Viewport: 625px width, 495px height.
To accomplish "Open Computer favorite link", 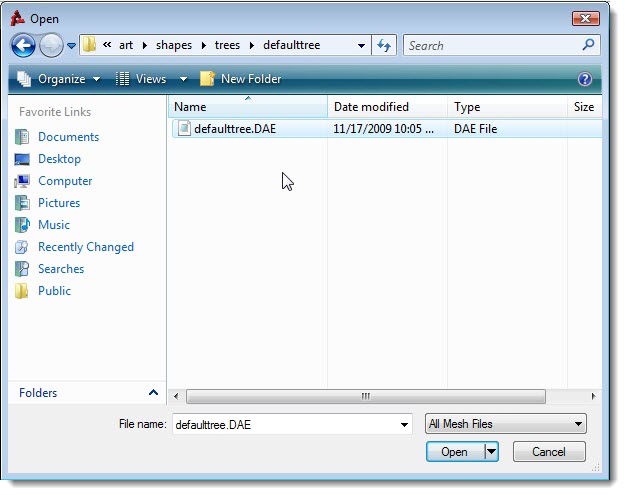I will tap(65, 181).
